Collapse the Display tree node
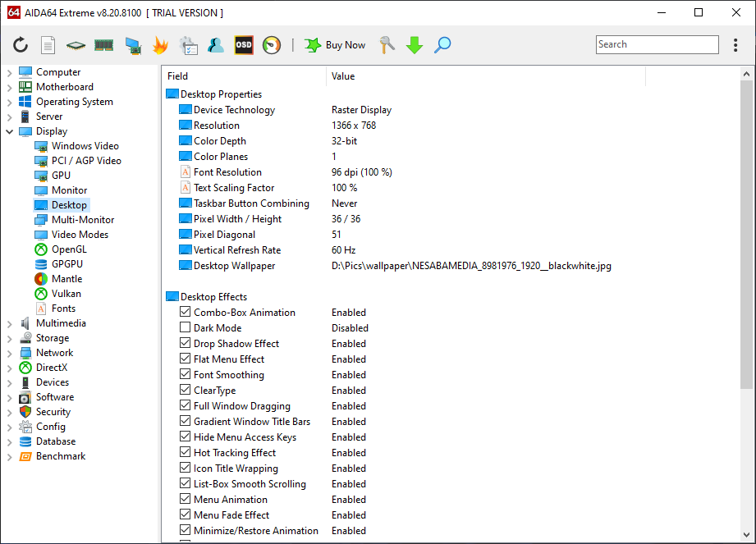 (10, 131)
